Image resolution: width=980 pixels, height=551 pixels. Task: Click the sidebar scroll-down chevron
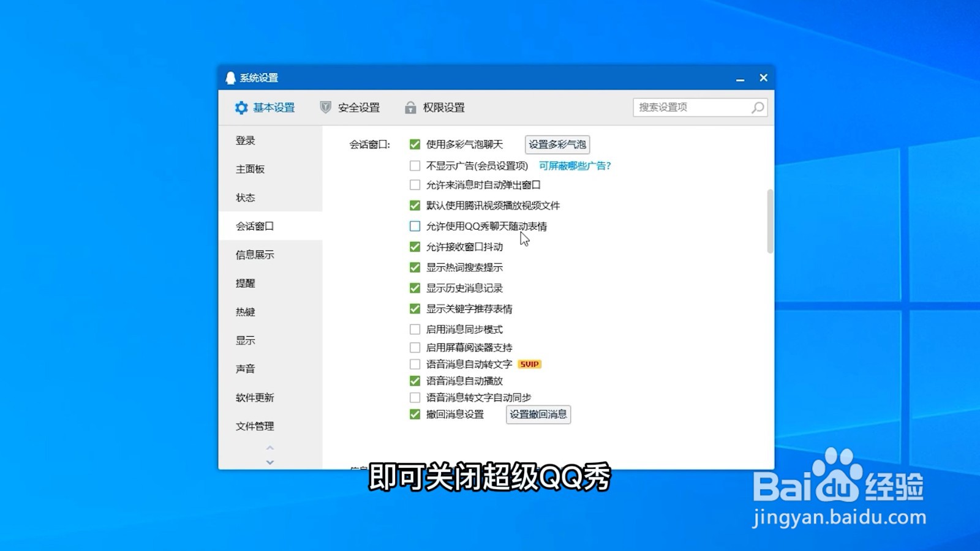pyautogui.click(x=270, y=462)
